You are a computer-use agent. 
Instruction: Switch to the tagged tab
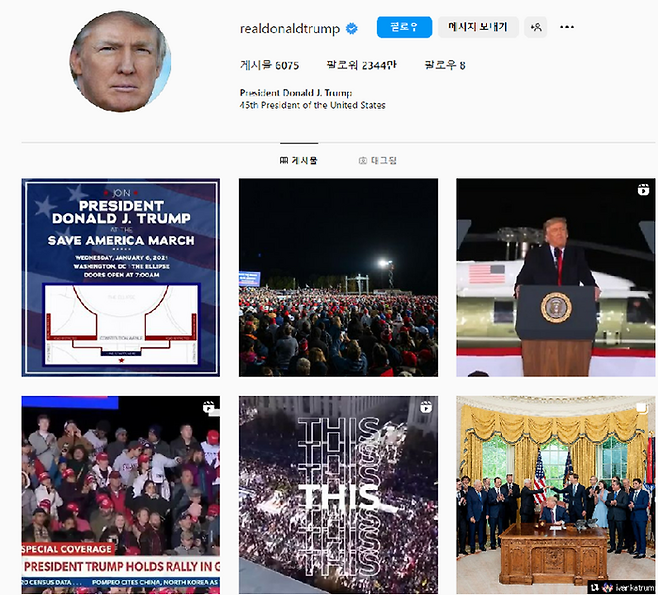point(377,161)
